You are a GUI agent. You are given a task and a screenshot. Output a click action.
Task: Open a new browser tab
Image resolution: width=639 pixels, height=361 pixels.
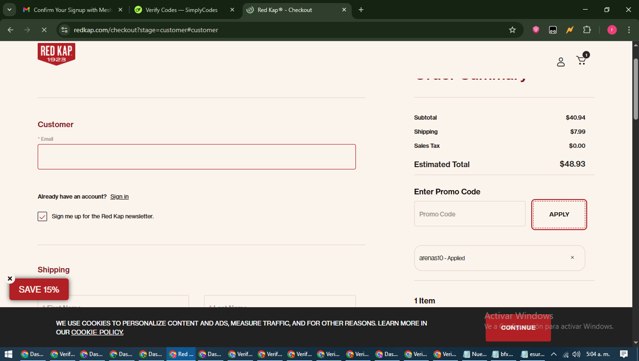[361, 10]
